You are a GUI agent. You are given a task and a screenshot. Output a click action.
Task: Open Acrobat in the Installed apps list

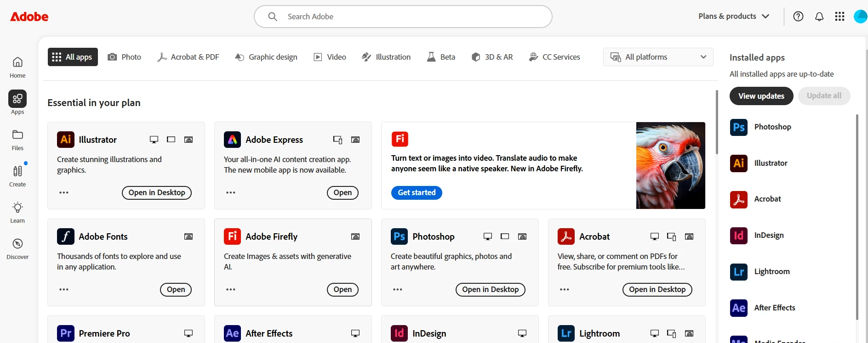(756, 199)
